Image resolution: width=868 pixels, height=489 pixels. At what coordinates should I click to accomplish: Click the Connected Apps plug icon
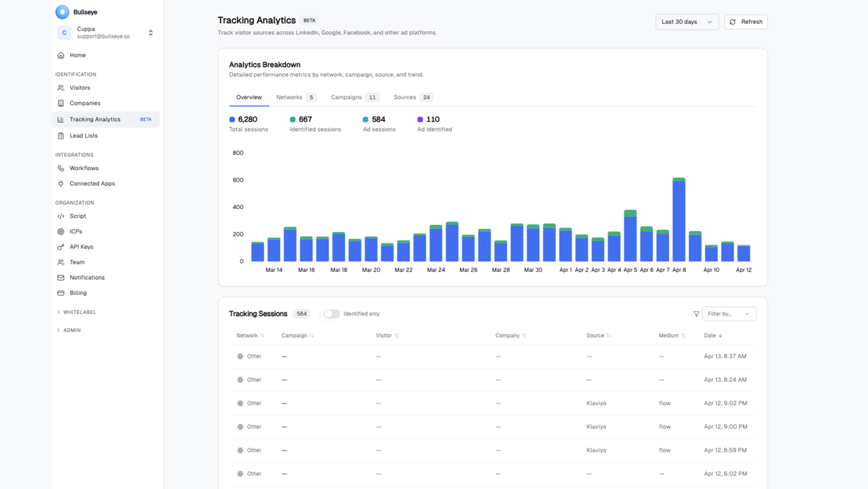coord(61,183)
